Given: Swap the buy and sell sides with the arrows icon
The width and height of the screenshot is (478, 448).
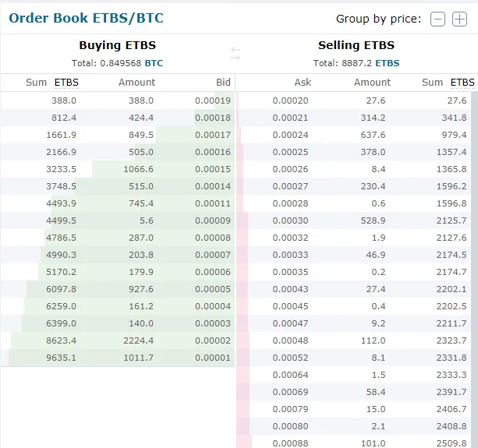Looking at the screenshot, I should [x=235, y=54].
